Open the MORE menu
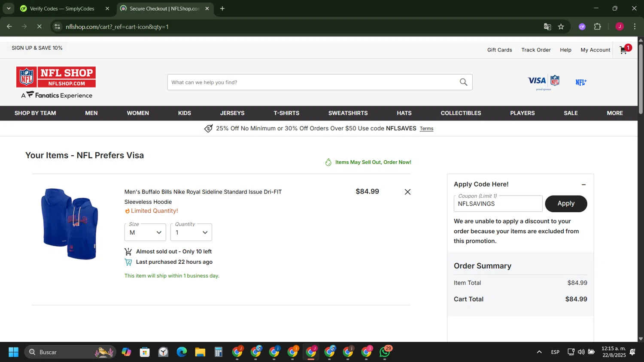644x362 pixels. [x=615, y=113]
